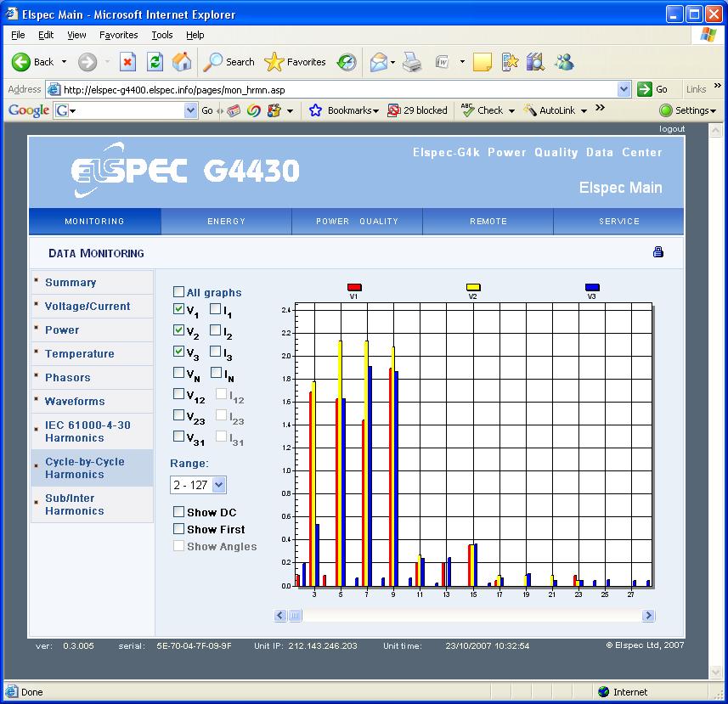Open the Summary sidebar link
Image resolution: width=728 pixels, height=704 pixels.
pos(71,282)
